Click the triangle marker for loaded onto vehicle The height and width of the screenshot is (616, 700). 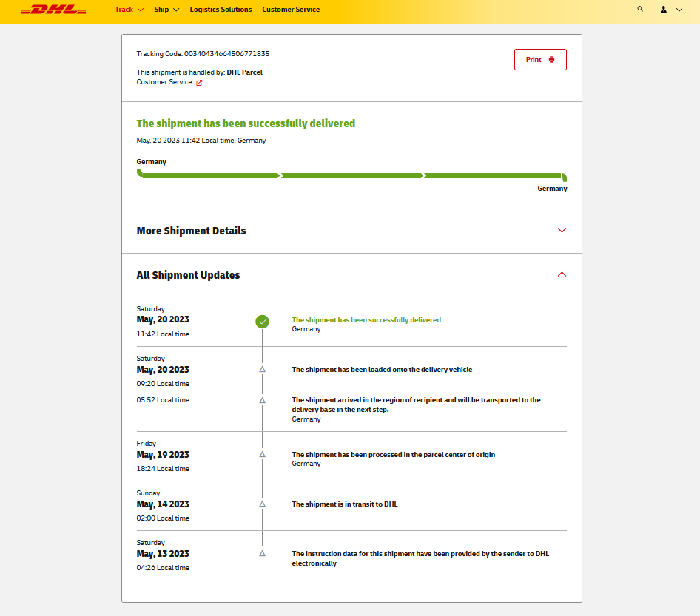(x=262, y=369)
